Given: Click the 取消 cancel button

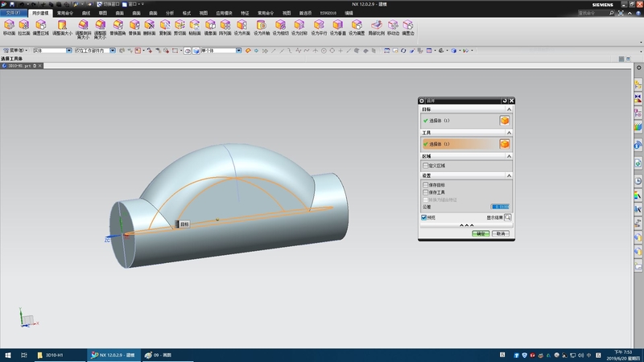Looking at the screenshot, I should (502, 233).
